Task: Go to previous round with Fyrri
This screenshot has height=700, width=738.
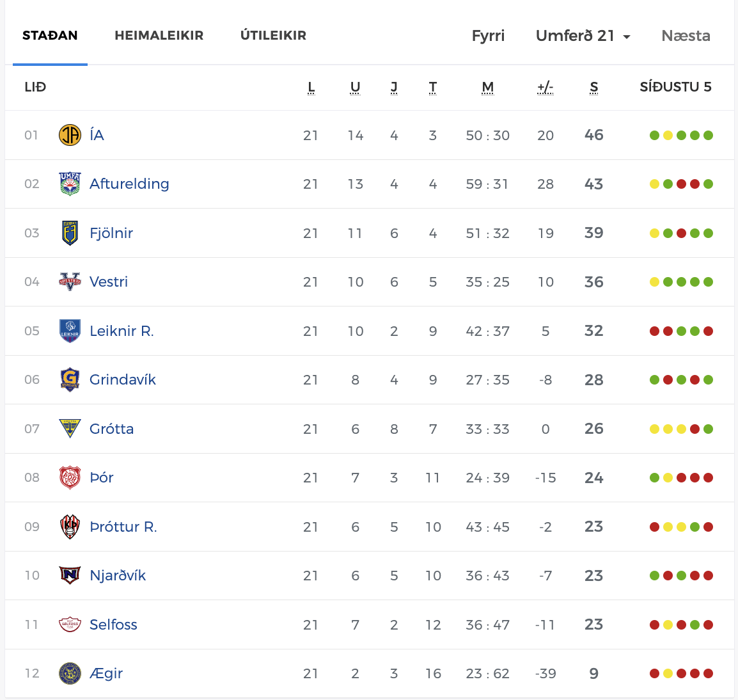Action: pyautogui.click(x=488, y=36)
